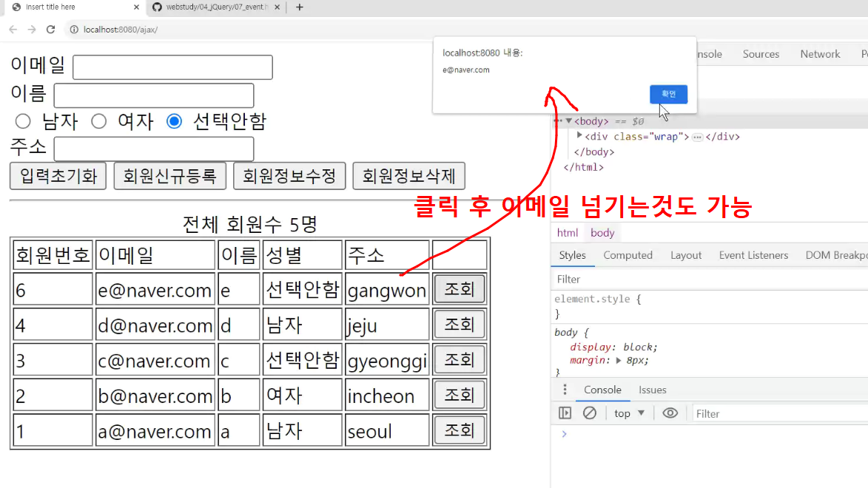The width and height of the screenshot is (868, 488).
Task: Focus the 주소 input field
Action: click(x=154, y=149)
